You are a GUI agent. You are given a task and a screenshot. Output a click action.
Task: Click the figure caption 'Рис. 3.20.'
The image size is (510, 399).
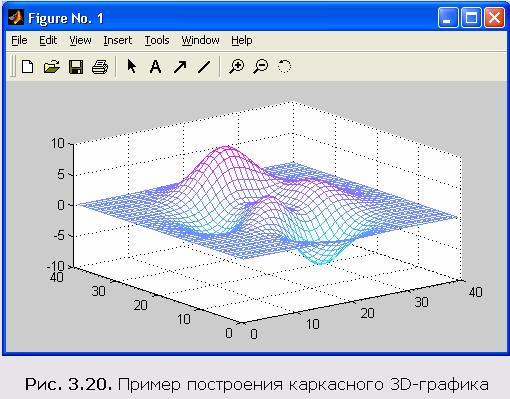(68, 384)
